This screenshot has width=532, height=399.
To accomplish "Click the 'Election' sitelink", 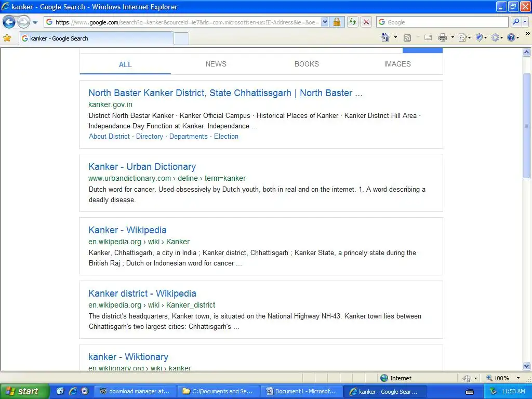I will (x=226, y=137).
